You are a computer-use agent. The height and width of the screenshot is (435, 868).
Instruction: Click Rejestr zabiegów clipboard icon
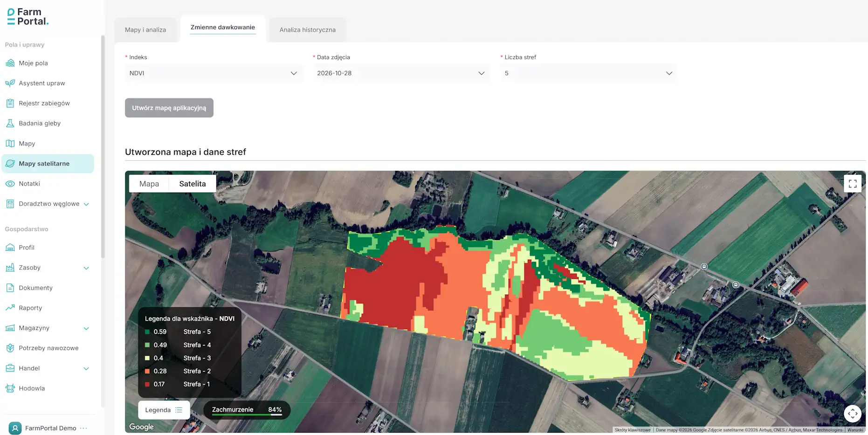pos(10,103)
